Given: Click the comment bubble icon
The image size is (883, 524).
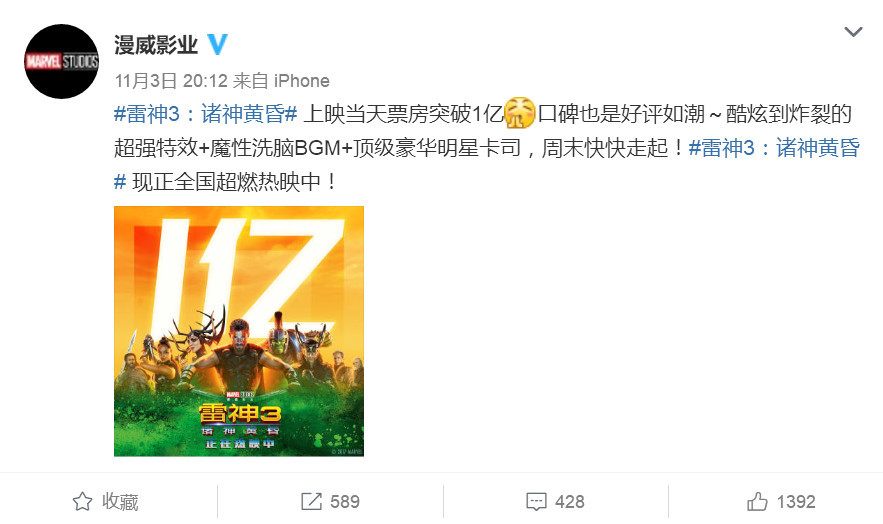Looking at the screenshot, I should point(536,501).
